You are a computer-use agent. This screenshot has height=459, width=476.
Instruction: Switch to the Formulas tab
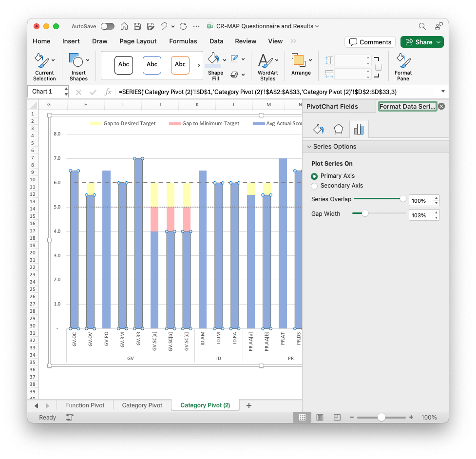pyautogui.click(x=183, y=41)
